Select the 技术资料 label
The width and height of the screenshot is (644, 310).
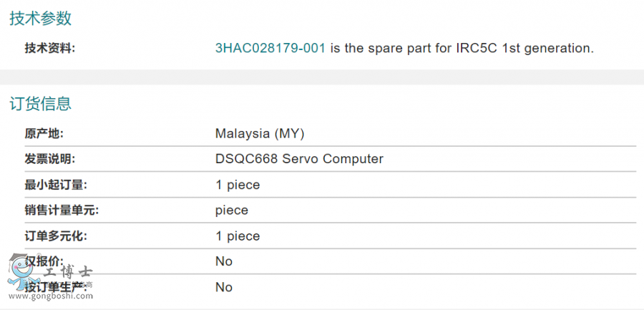pos(50,49)
